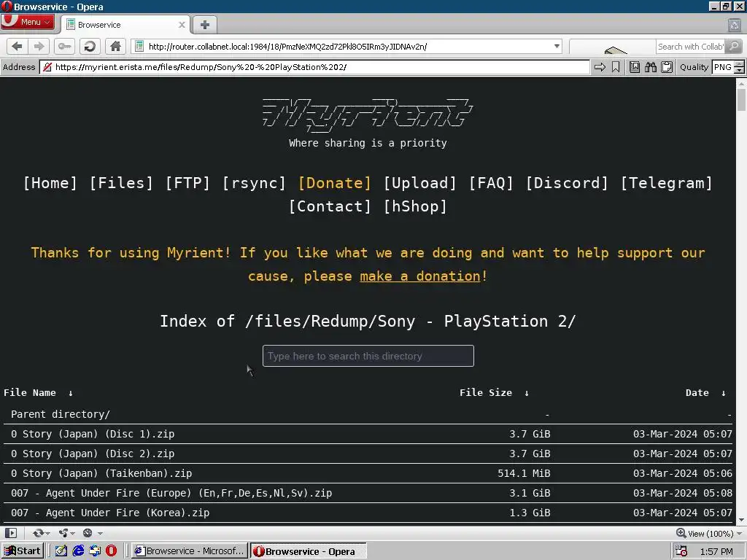This screenshot has width=747, height=560.
Task: Click the binoculars find icon
Action: point(651,67)
